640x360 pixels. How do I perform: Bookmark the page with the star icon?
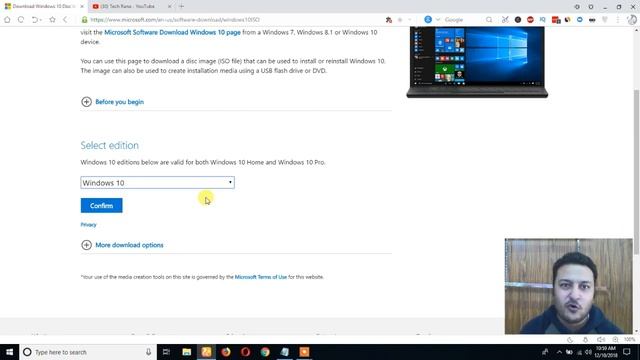[52, 19]
